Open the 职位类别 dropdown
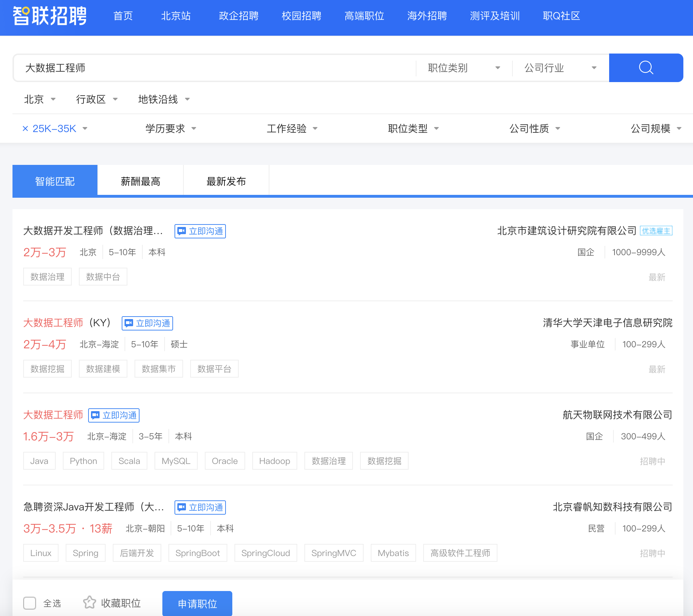This screenshot has height=616, width=693. [464, 68]
